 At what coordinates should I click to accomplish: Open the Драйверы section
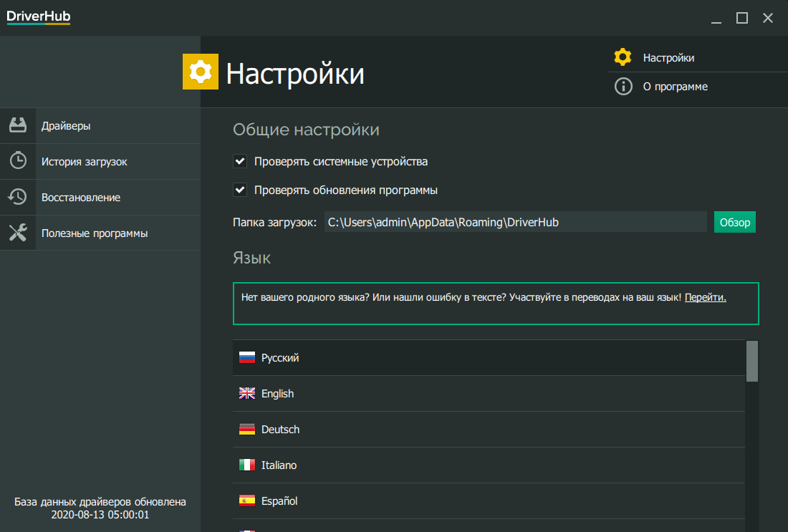[100, 125]
